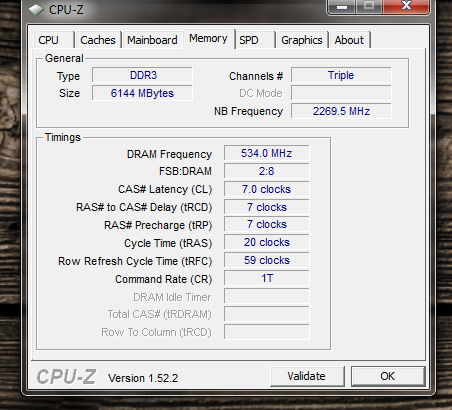Viewport: 452px width, 410px height.
Task: Click the 'NB Frequency' label
Action: 248,111
